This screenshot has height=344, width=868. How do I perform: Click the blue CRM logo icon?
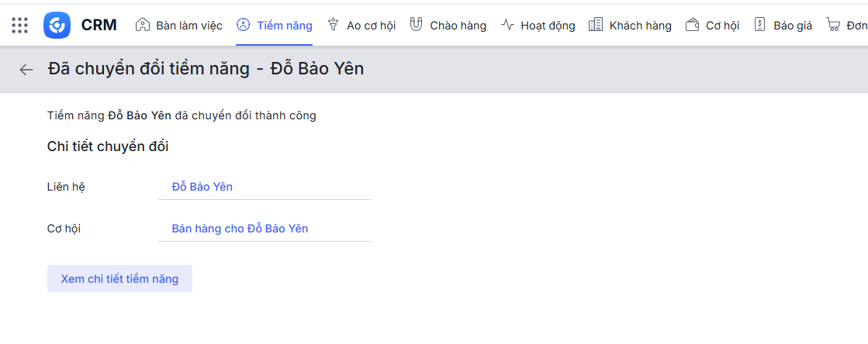coord(57,25)
